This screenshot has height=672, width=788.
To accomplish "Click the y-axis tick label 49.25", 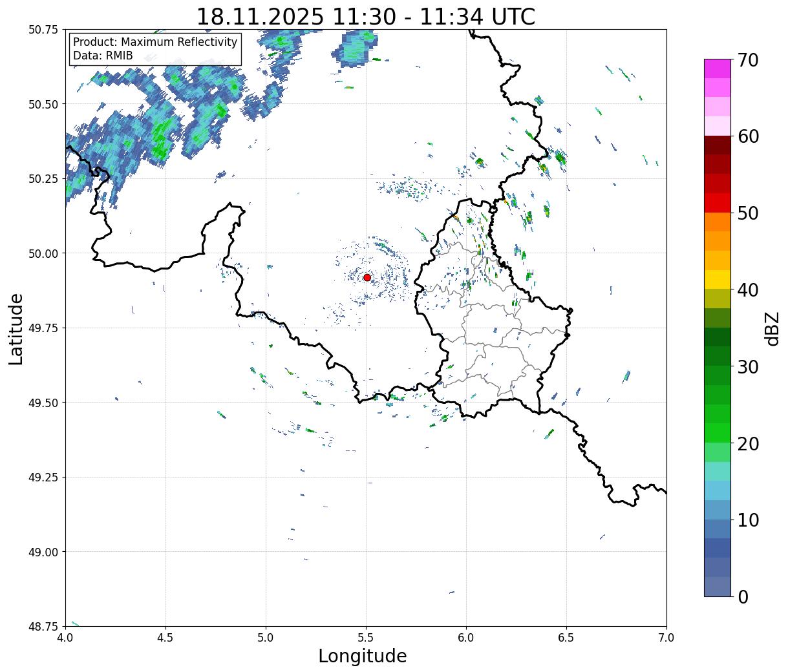I will coord(43,477).
